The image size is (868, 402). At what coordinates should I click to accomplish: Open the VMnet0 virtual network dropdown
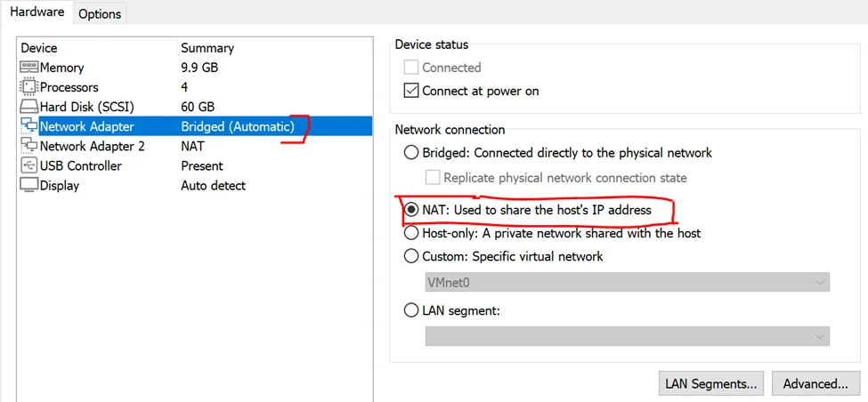pyautogui.click(x=628, y=282)
